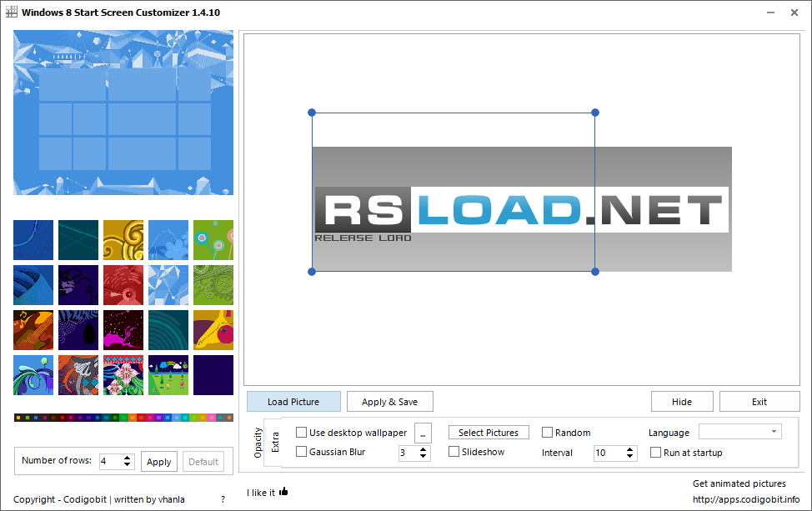Choose the blue striped waves background thumbnail

(x=33, y=285)
